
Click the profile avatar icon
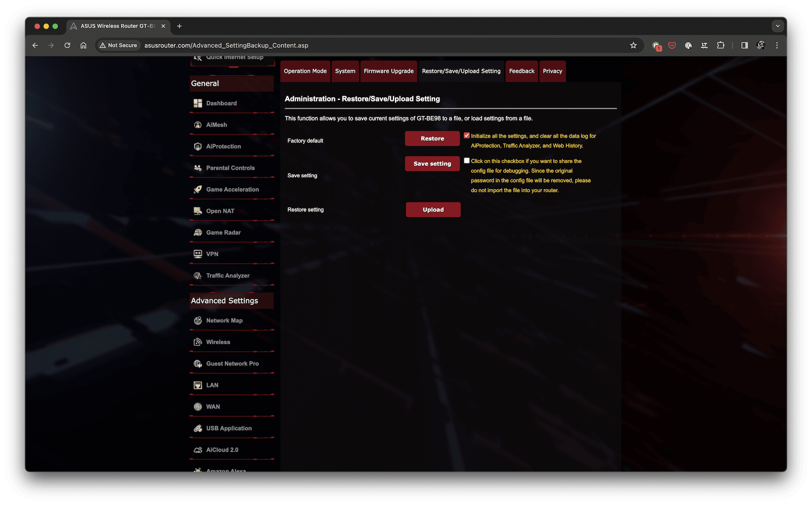[x=761, y=45]
